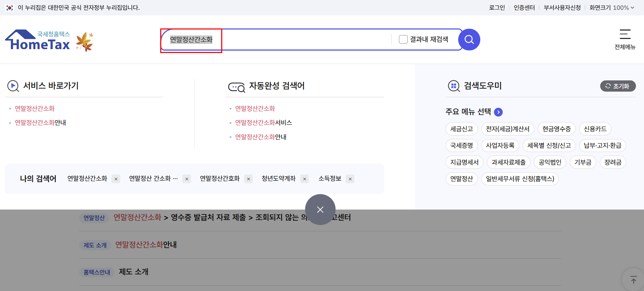Remove 청년도약계좌 from my search terms

(x=305, y=179)
